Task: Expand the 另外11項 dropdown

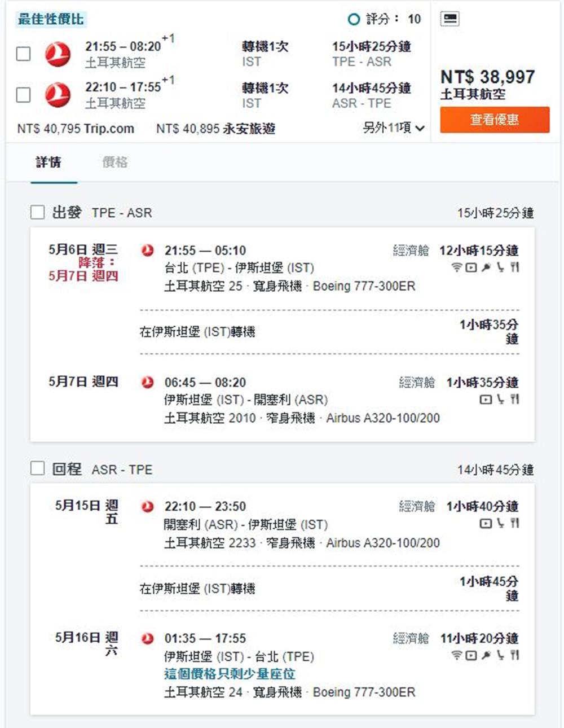Action: click(393, 128)
